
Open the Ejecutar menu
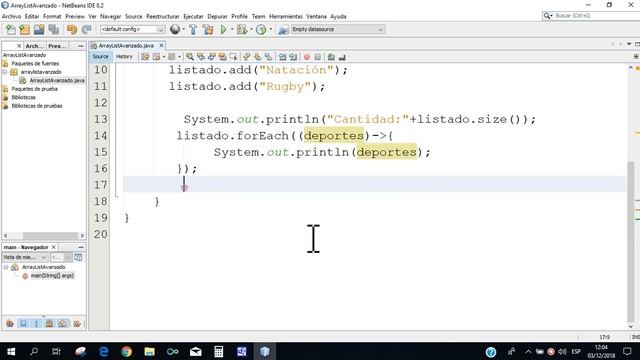pos(193,16)
